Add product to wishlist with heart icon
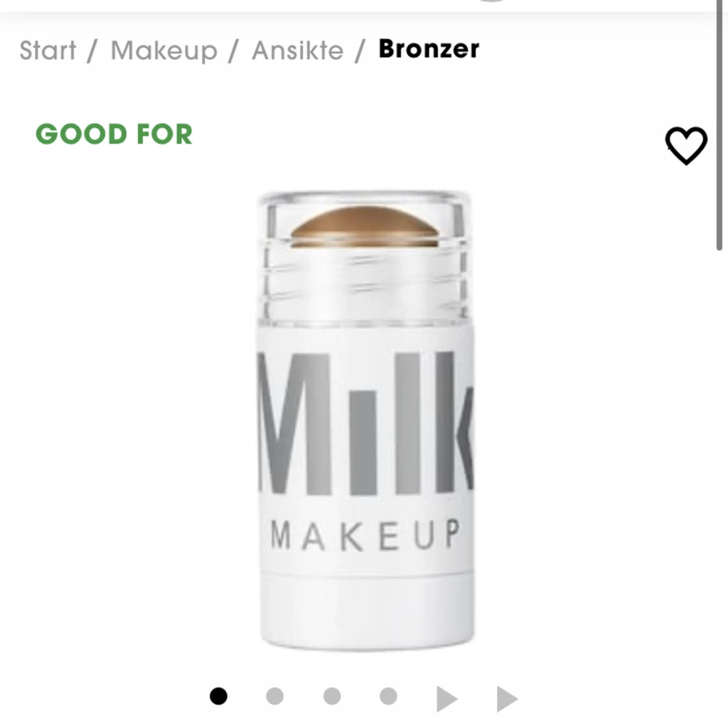Screen dimensions: 728x728 [x=686, y=146]
